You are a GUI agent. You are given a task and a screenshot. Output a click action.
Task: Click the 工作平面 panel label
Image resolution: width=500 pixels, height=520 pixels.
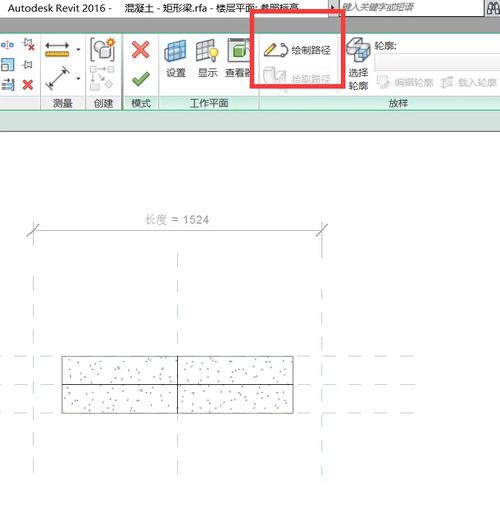click(209, 103)
